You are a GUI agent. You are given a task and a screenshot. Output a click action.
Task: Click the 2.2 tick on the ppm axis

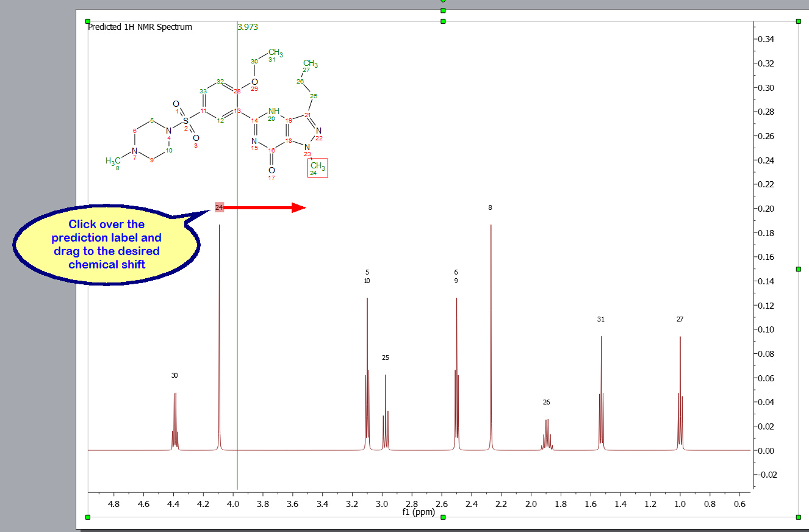tap(501, 504)
